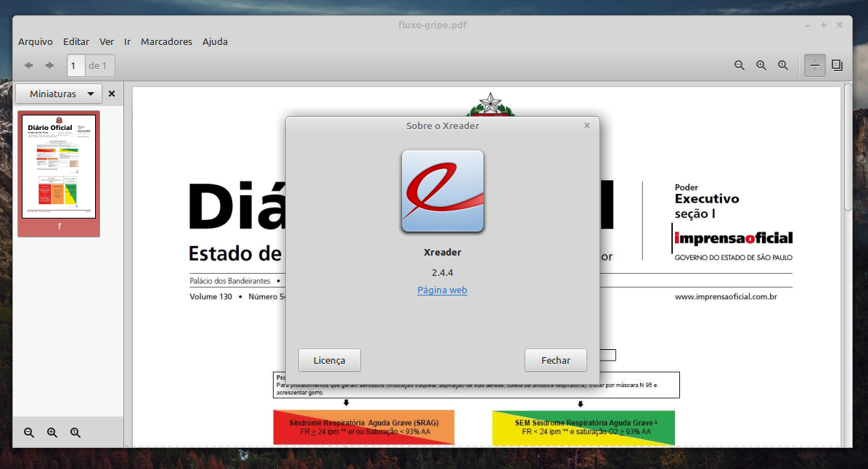Click the 'de 1' page count label
The width and height of the screenshot is (868, 469).
tap(98, 65)
